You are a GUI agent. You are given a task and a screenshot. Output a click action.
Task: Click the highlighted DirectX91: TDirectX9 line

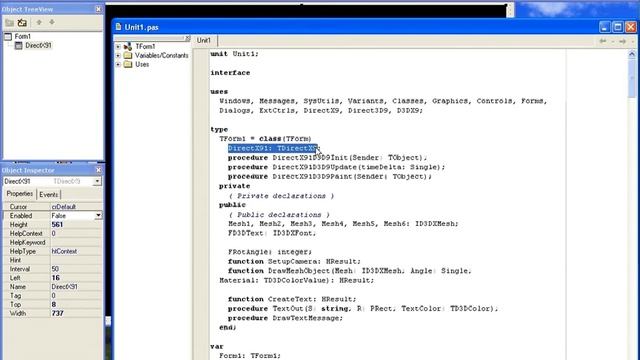coord(273,148)
